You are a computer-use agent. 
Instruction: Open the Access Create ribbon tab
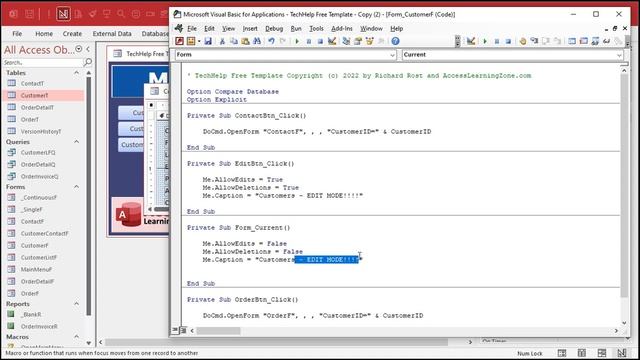click(72, 33)
